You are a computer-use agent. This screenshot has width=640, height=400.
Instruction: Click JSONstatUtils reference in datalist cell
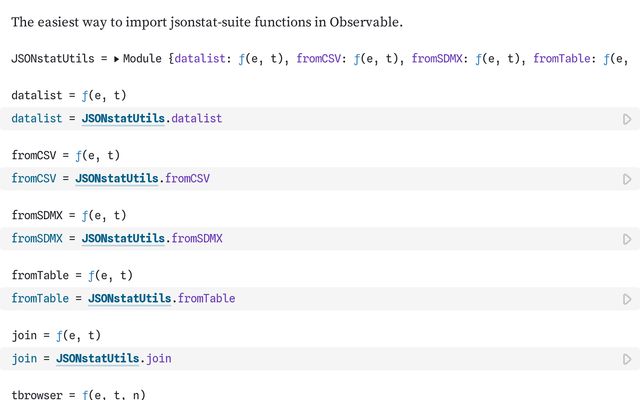click(x=123, y=119)
